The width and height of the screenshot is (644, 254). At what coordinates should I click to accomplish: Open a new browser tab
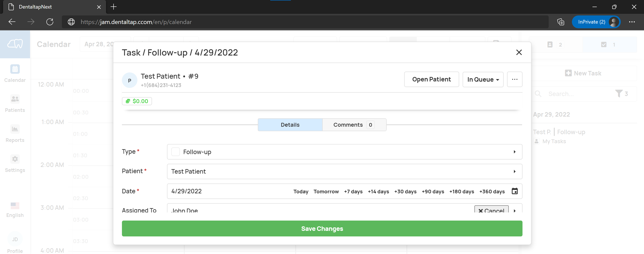click(x=114, y=7)
